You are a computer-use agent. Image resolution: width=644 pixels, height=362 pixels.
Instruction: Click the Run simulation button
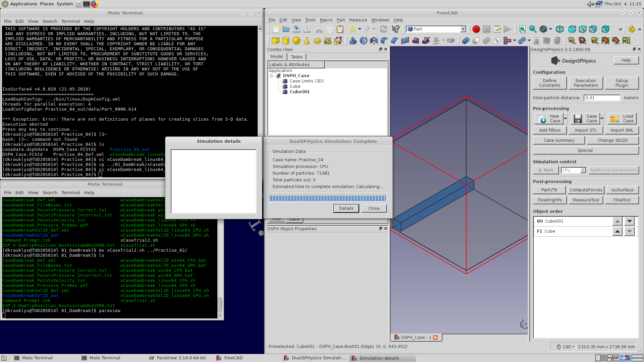(x=545, y=170)
